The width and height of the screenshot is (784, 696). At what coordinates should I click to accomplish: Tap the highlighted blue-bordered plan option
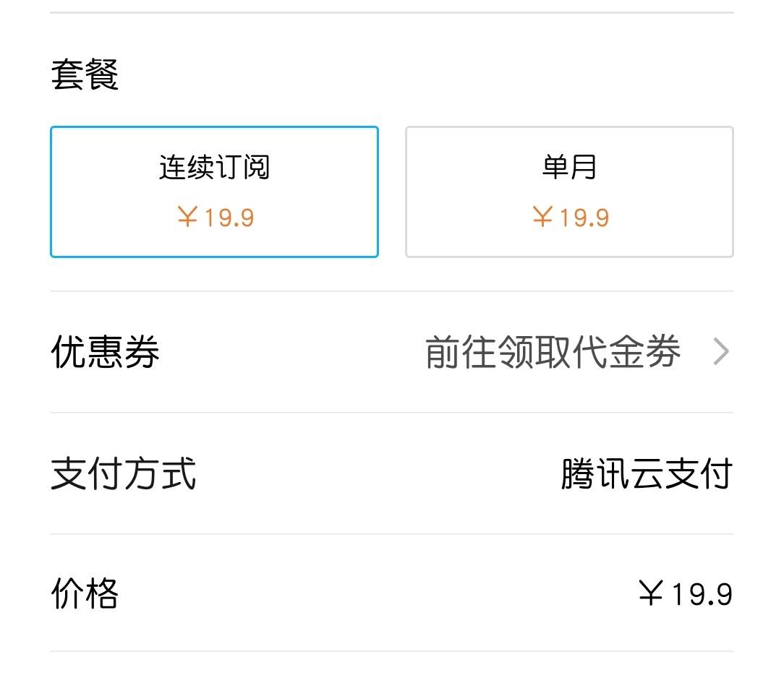(214, 192)
